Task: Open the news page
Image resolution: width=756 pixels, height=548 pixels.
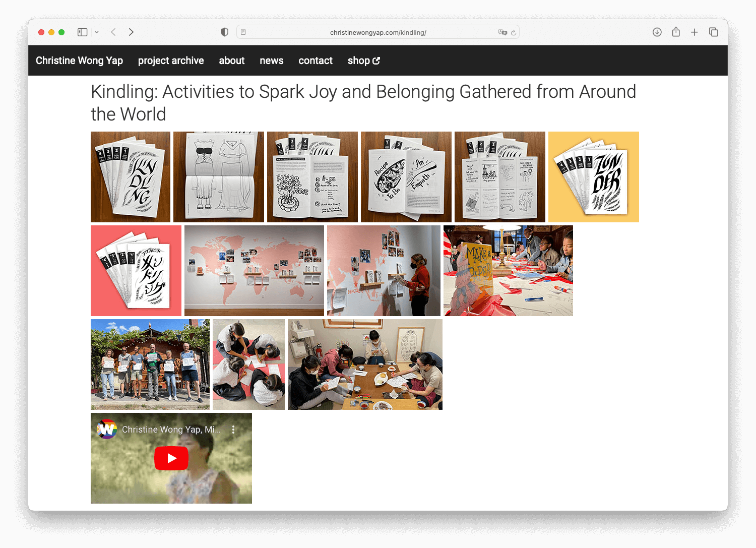Action: (x=271, y=60)
